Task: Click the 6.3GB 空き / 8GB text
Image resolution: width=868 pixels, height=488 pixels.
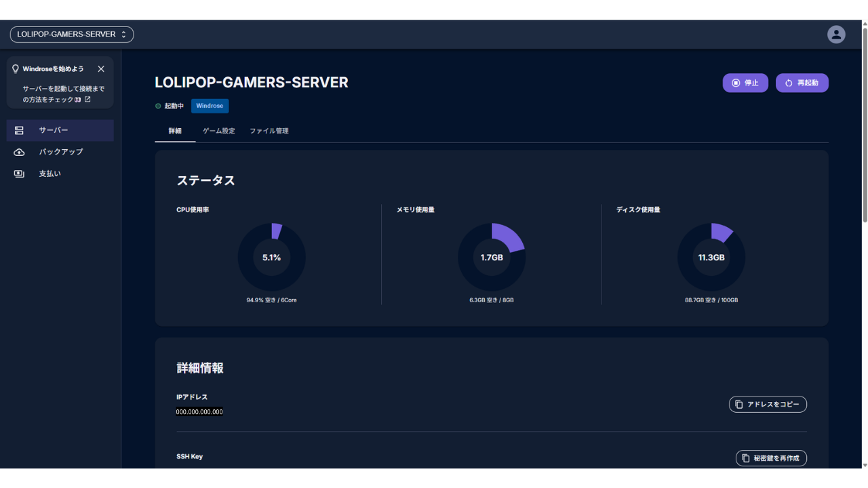Action: point(492,300)
